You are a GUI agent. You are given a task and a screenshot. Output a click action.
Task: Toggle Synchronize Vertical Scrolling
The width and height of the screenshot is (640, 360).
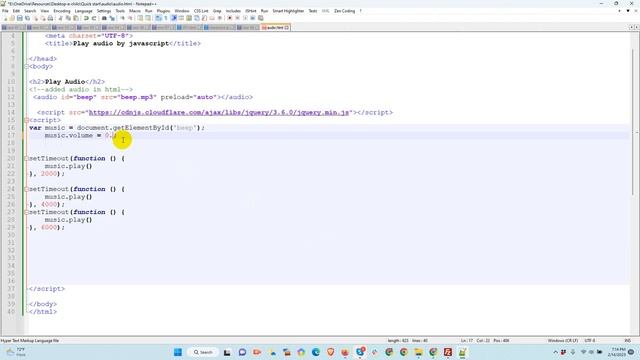[x=140, y=18]
